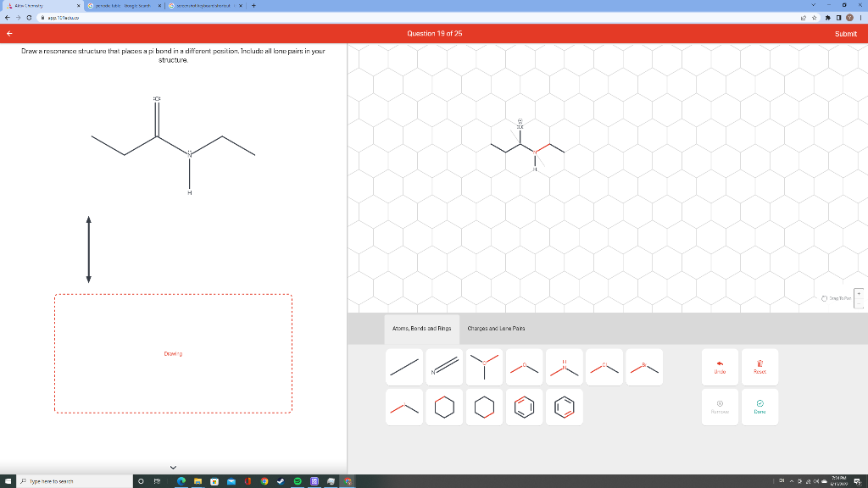Viewport: 868px width, 488px height.
Task: Select the bromine substituent fragment
Action: point(643,366)
